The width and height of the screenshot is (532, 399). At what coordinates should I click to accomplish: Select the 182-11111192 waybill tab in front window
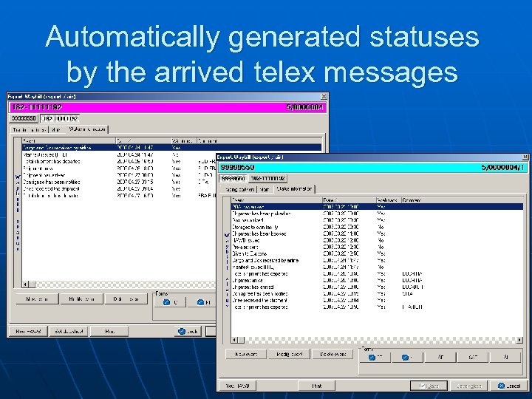pyautogui.click(x=268, y=179)
